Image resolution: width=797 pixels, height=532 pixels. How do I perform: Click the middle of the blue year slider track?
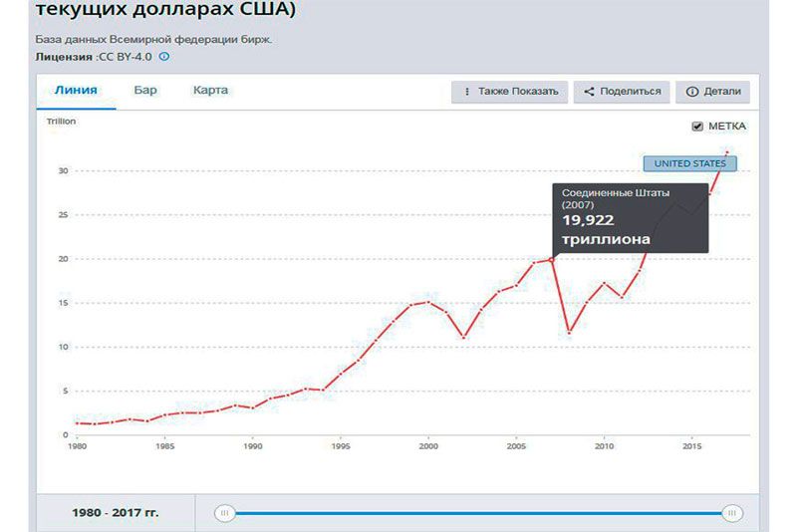click(x=479, y=512)
